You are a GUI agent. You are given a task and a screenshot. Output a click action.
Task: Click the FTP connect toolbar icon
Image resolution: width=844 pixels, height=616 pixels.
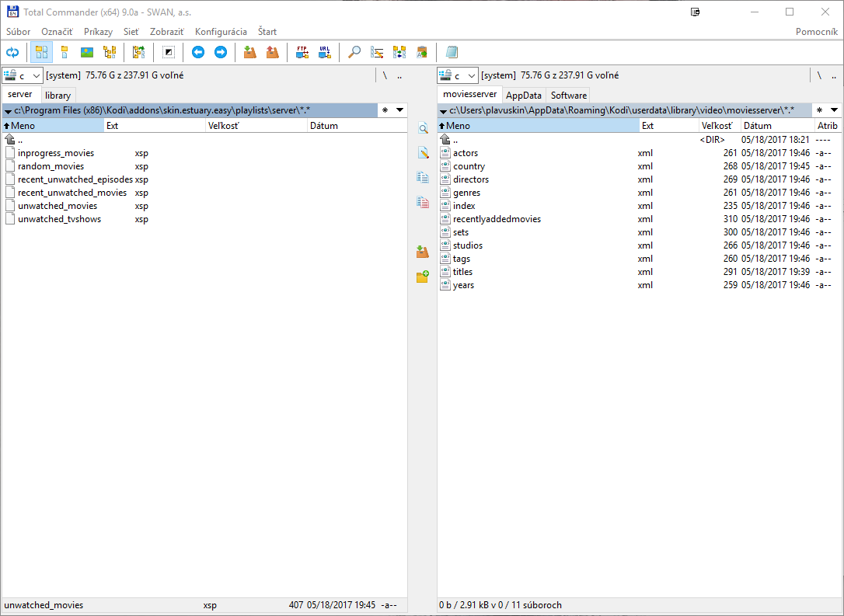[x=302, y=52]
